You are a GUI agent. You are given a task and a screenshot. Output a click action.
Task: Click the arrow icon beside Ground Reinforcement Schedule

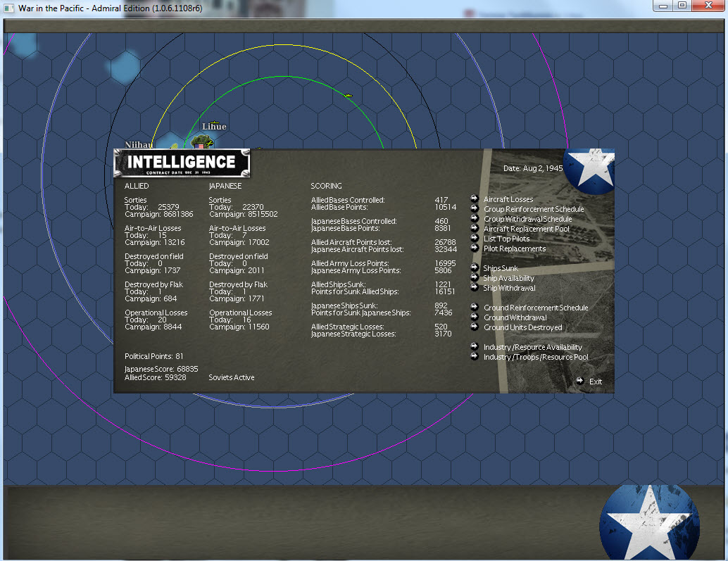pyautogui.click(x=475, y=306)
